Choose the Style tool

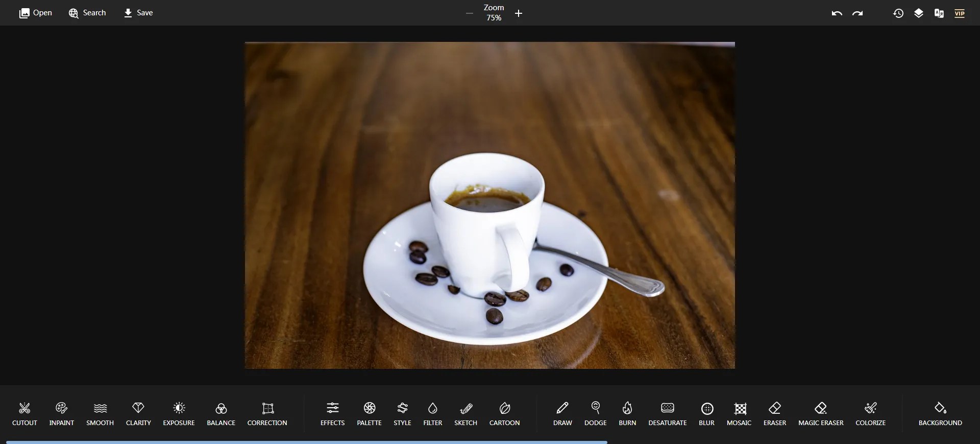pos(402,414)
